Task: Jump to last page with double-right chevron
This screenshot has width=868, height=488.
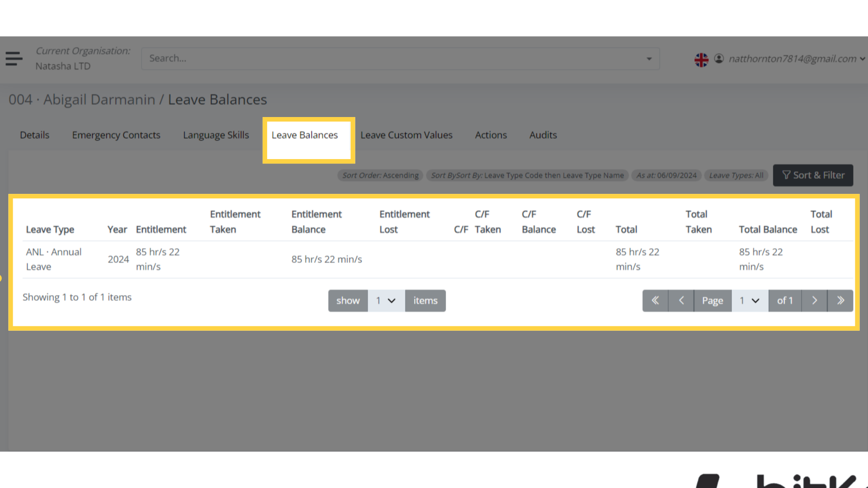Action: (x=840, y=300)
